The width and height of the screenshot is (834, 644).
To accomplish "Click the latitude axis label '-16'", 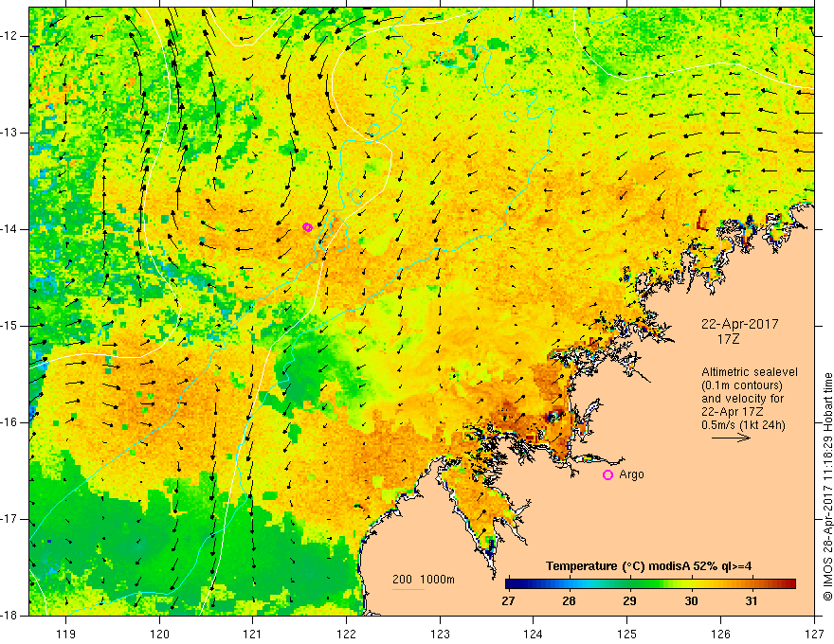I will 10,422.
